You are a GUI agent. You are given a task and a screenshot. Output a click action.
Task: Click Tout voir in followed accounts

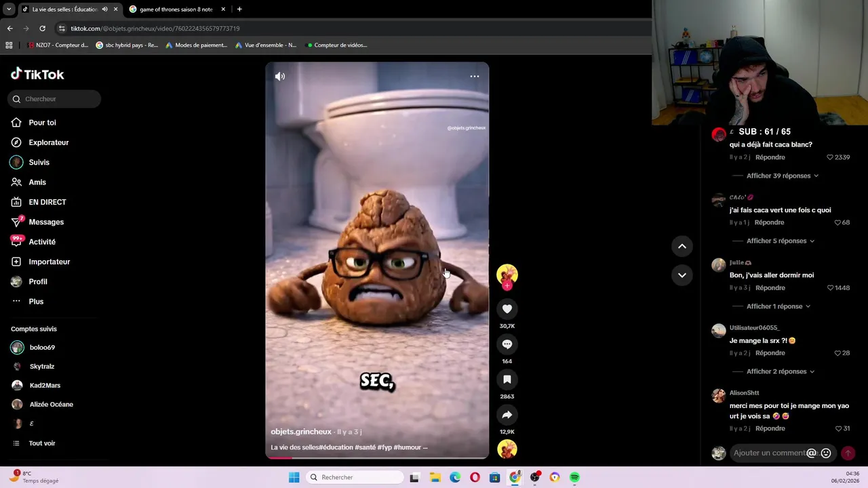42,443
